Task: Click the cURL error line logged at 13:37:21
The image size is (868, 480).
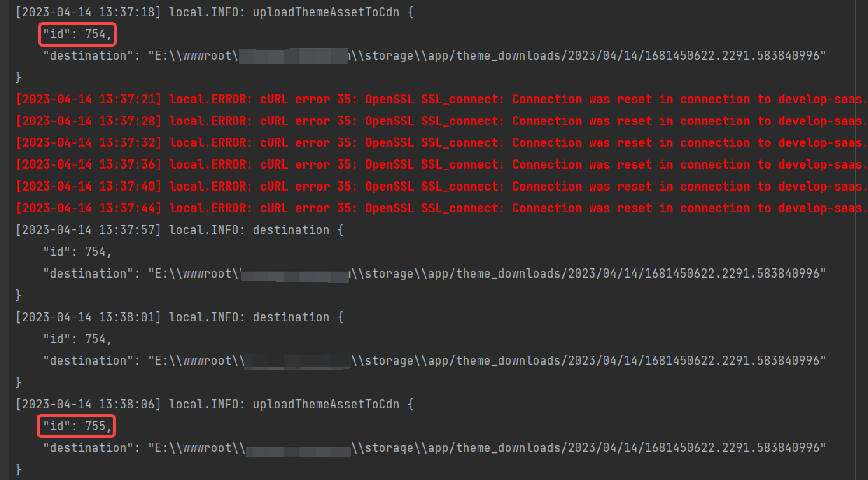Action: pos(441,99)
